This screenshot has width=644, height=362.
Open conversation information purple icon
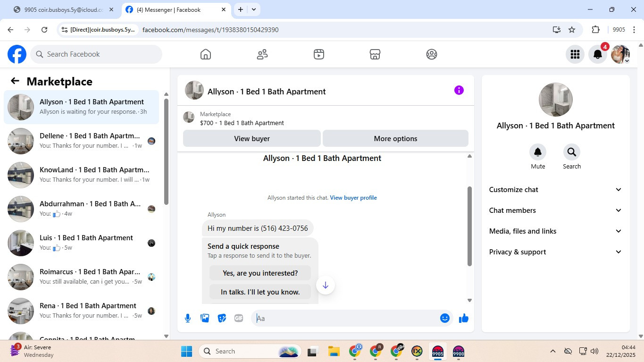(459, 90)
